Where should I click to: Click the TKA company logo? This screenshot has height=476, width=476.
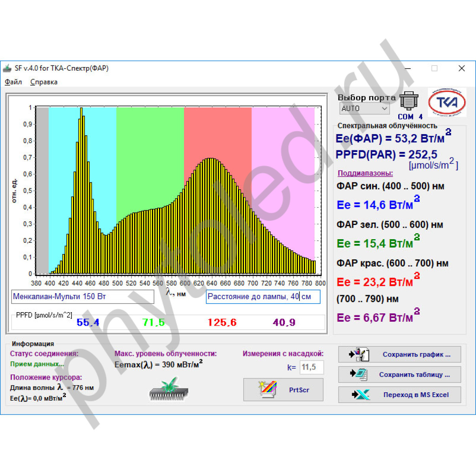(x=447, y=102)
